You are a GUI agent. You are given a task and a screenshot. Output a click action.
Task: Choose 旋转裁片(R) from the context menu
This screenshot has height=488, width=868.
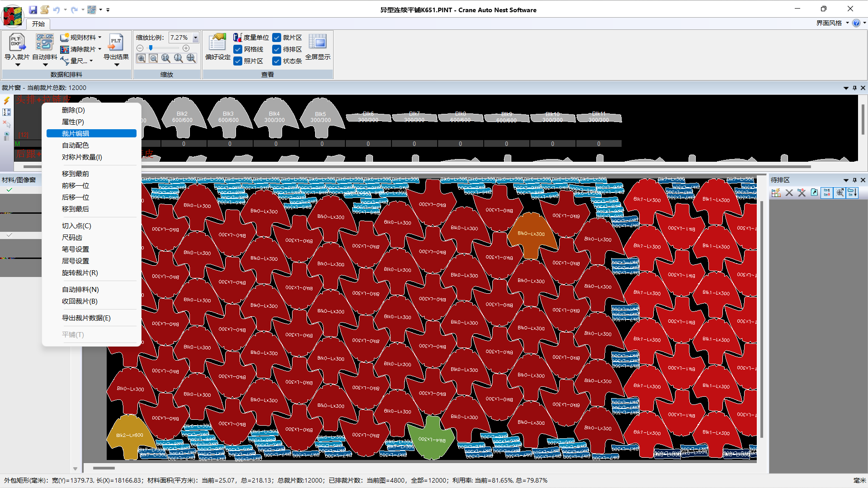tap(80, 273)
